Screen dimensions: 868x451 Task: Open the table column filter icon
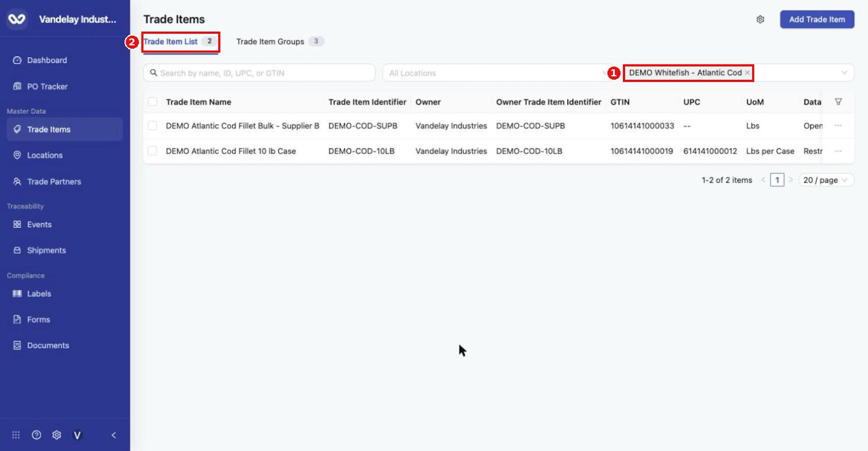tap(838, 101)
